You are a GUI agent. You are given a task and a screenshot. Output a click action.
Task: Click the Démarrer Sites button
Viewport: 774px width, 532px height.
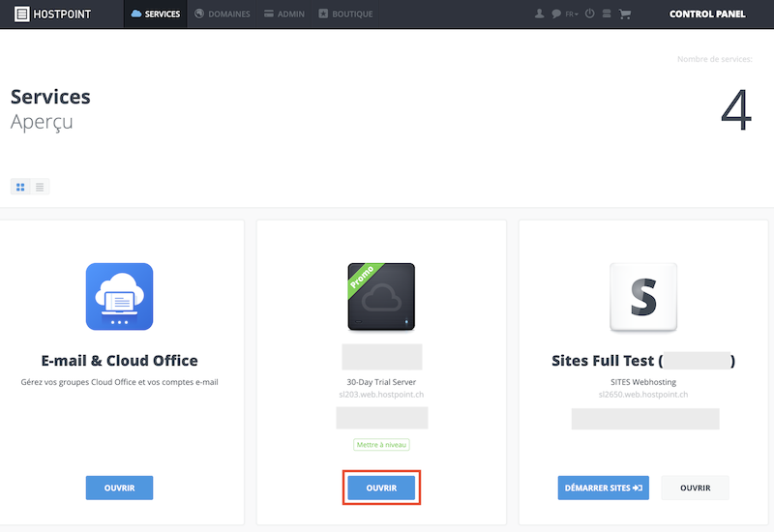tap(603, 488)
